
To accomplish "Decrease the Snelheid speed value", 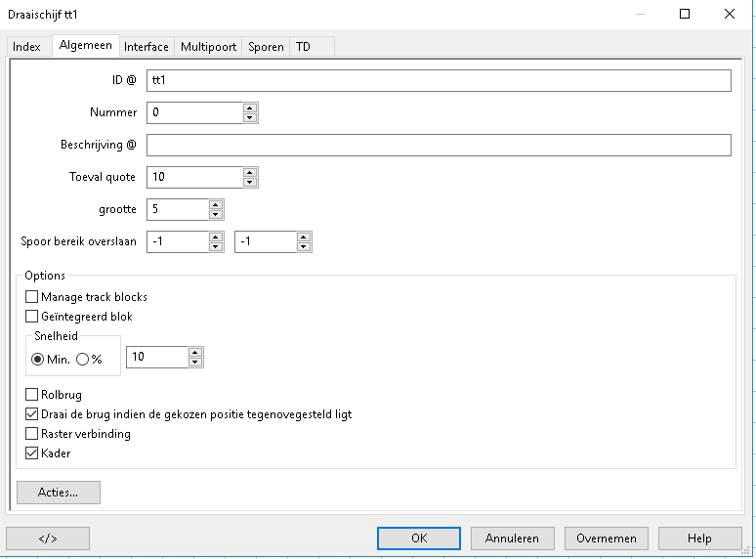I will click(x=195, y=363).
